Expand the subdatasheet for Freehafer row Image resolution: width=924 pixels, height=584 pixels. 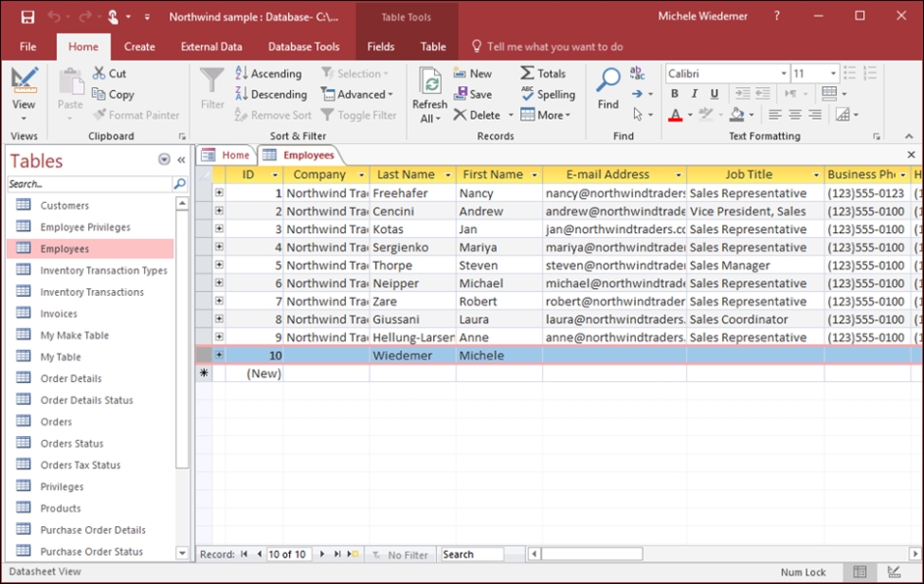[219, 192]
